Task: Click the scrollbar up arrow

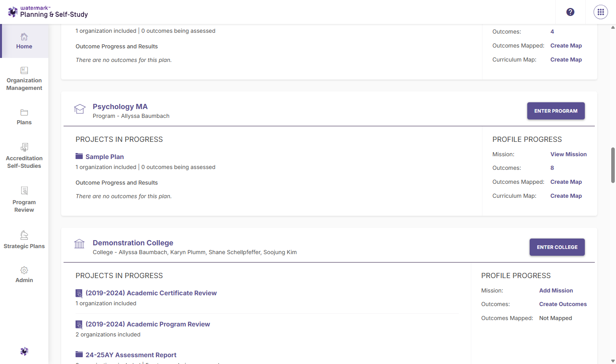Action: tap(613, 28)
